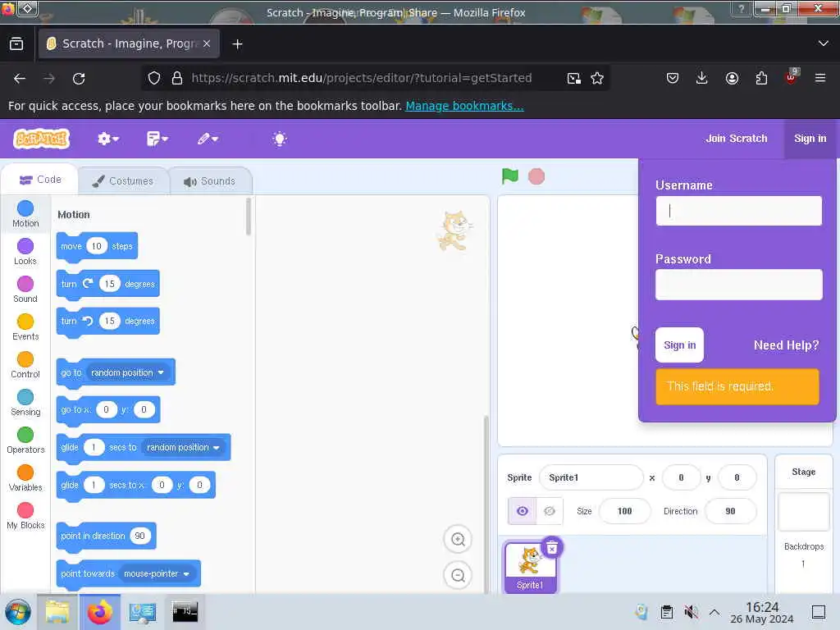
Task: Select the Control block category
Action: 25,365
